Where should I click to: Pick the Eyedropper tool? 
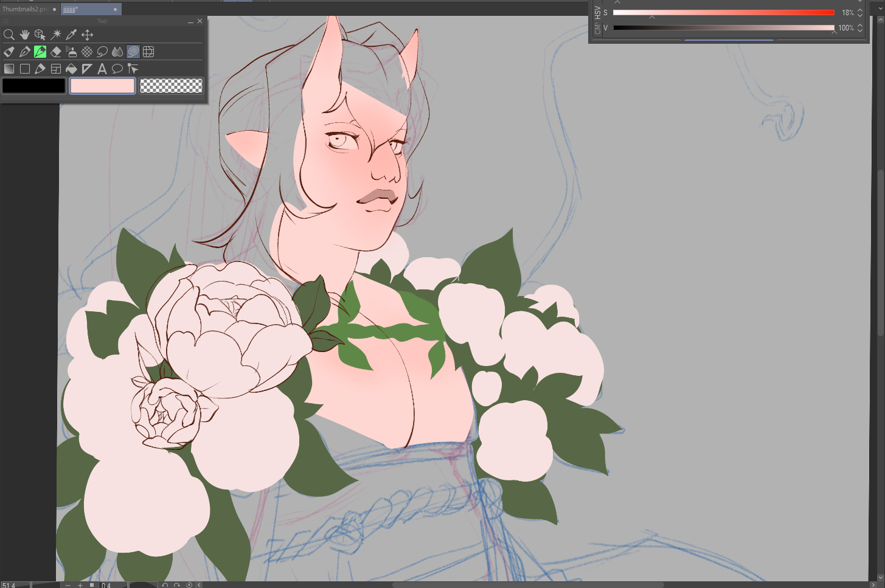pos(71,35)
